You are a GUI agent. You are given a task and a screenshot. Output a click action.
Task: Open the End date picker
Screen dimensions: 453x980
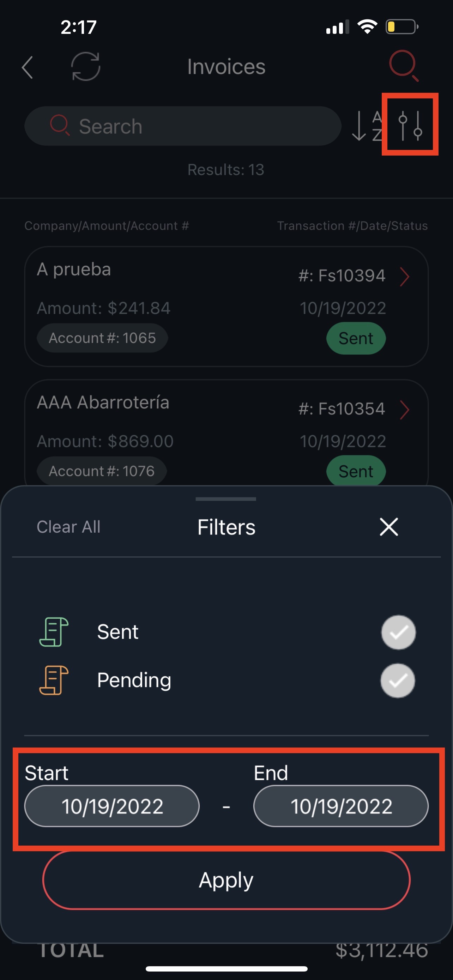coord(341,806)
